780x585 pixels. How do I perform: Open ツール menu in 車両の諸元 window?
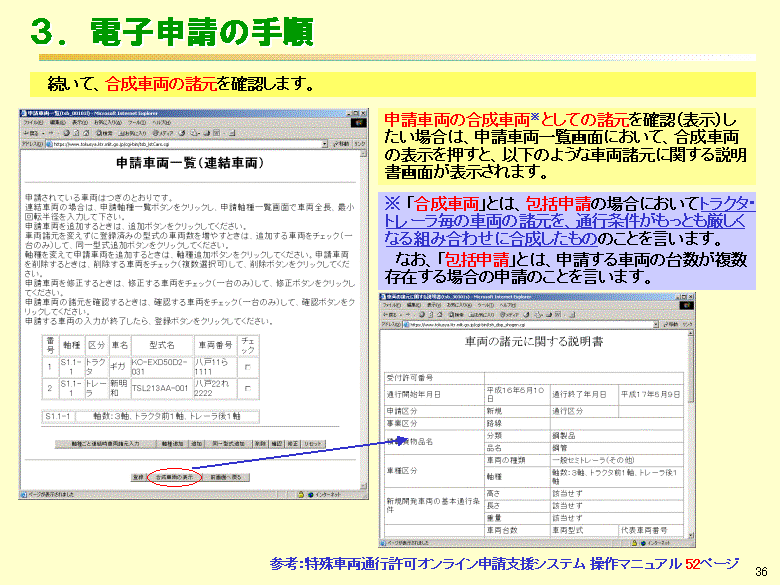coord(486,305)
